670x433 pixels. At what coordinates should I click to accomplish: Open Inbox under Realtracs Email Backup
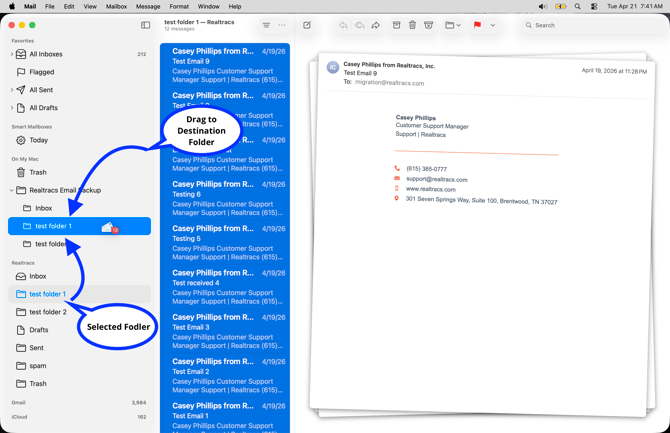[x=79, y=208]
